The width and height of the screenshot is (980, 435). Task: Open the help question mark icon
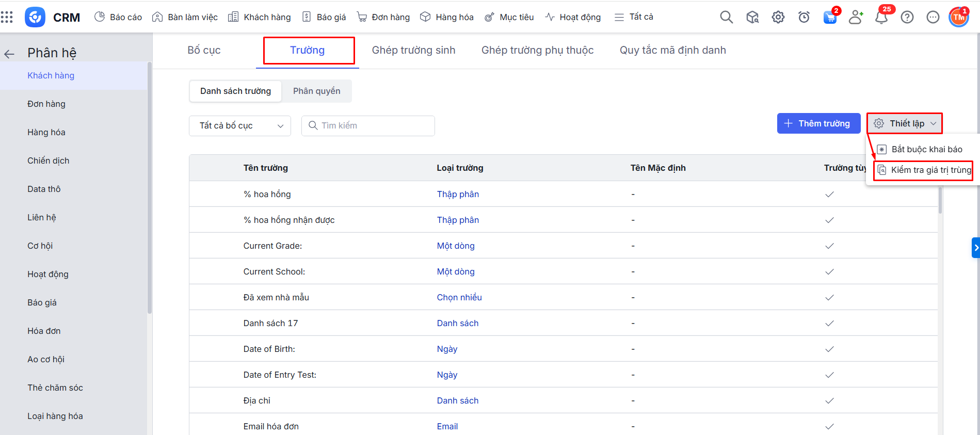[x=907, y=17]
